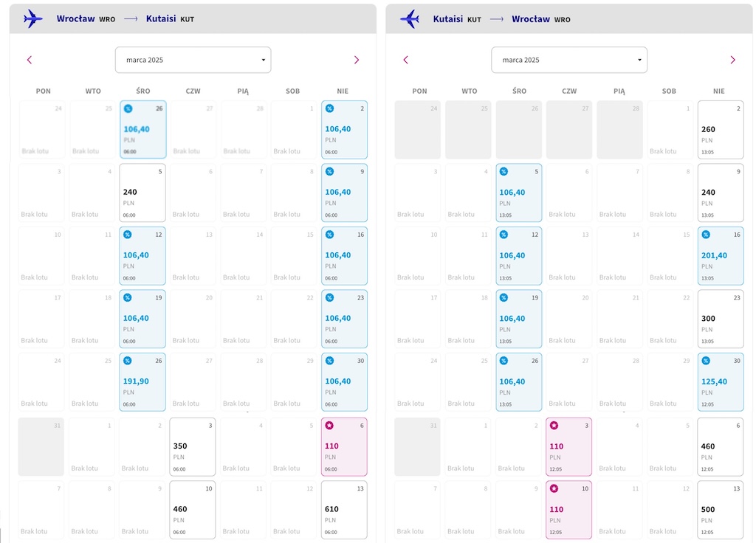The image size is (756, 543).
Task: Choose return March 30 flight for 125,40 PLN
Action: pyautogui.click(x=721, y=381)
